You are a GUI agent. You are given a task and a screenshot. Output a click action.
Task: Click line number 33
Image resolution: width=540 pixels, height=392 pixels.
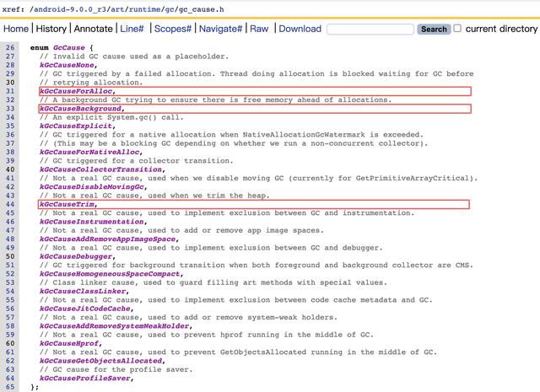pos(10,109)
